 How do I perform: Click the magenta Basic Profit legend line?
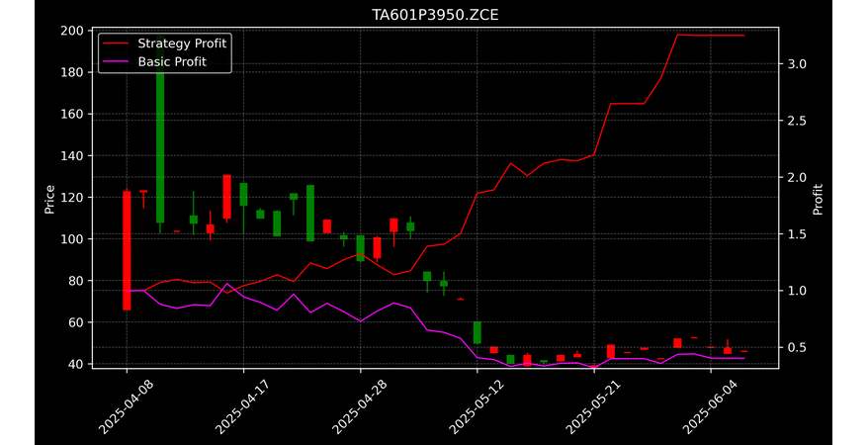pos(117,62)
